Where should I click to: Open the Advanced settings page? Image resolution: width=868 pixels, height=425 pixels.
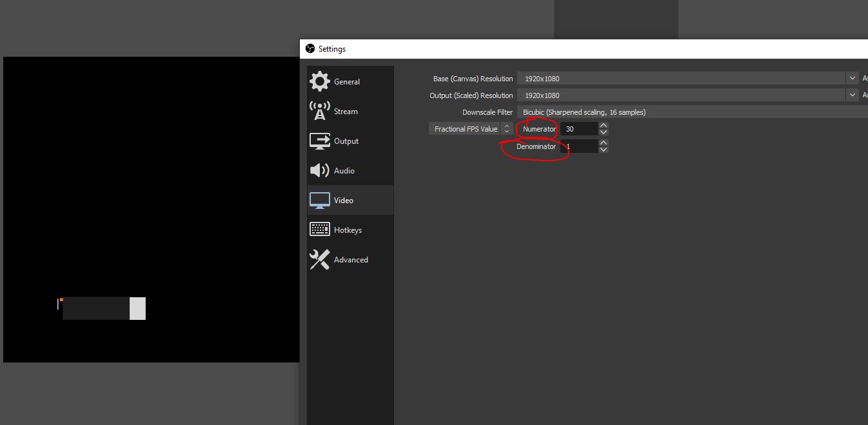pyautogui.click(x=351, y=259)
